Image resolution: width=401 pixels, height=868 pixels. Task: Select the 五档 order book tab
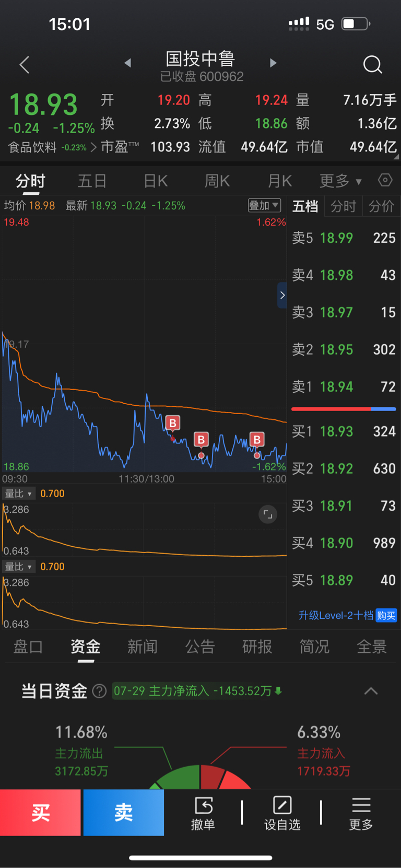click(x=305, y=206)
